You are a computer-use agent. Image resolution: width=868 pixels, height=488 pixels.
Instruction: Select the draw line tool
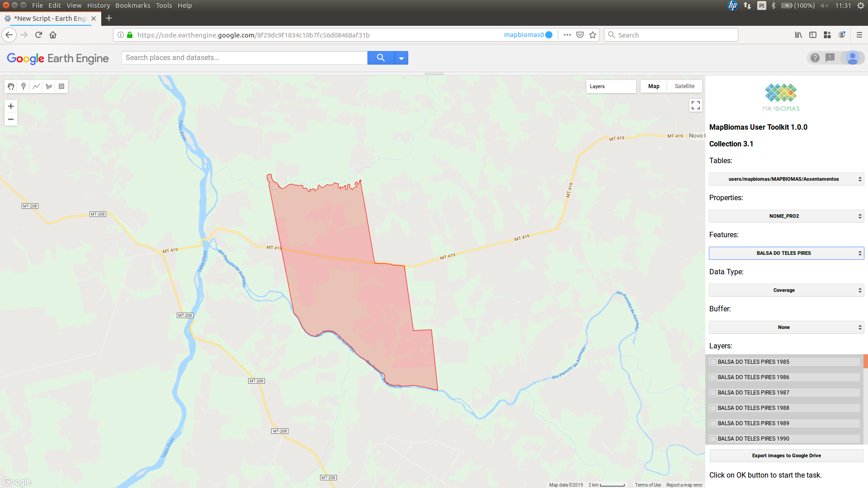click(x=36, y=86)
